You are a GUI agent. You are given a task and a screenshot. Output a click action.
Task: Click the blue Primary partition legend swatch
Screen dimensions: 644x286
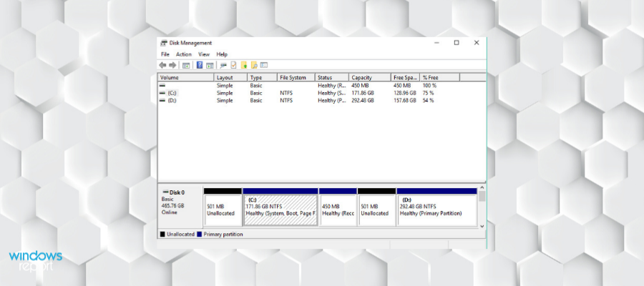(x=200, y=235)
